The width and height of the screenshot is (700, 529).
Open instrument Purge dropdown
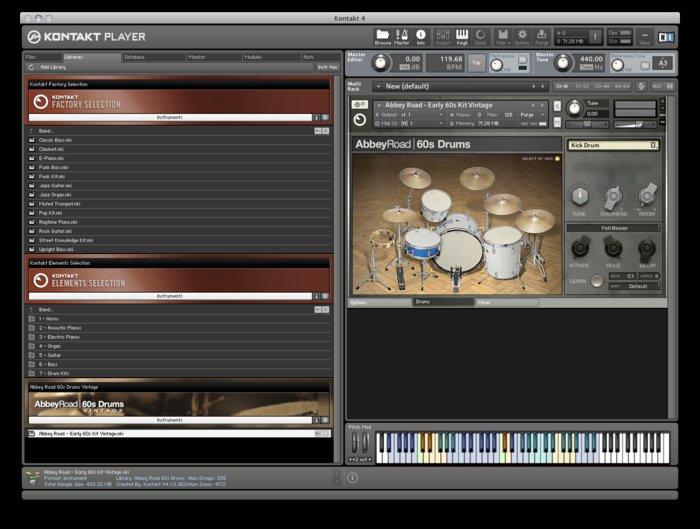click(x=532, y=115)
